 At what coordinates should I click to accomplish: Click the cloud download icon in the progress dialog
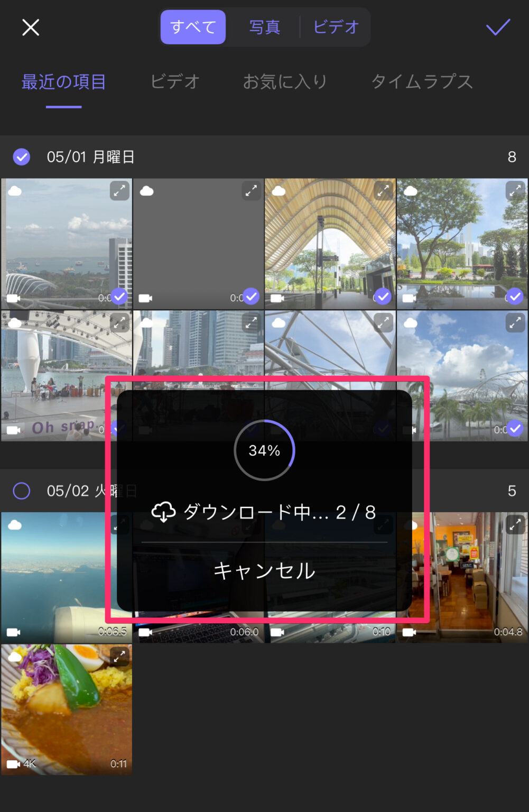[x=162, y=511]
